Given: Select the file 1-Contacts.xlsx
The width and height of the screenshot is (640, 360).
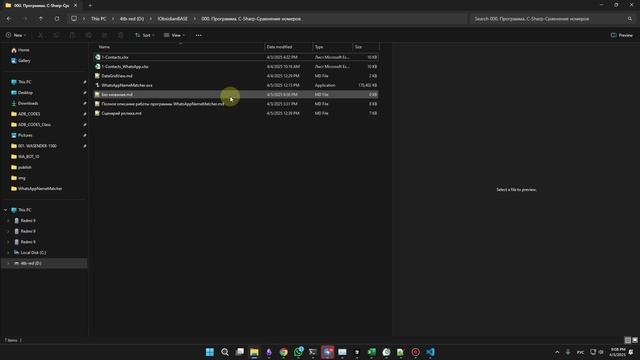Looking at the screenshot, I should pyautogui.click(x=236, y=57).
